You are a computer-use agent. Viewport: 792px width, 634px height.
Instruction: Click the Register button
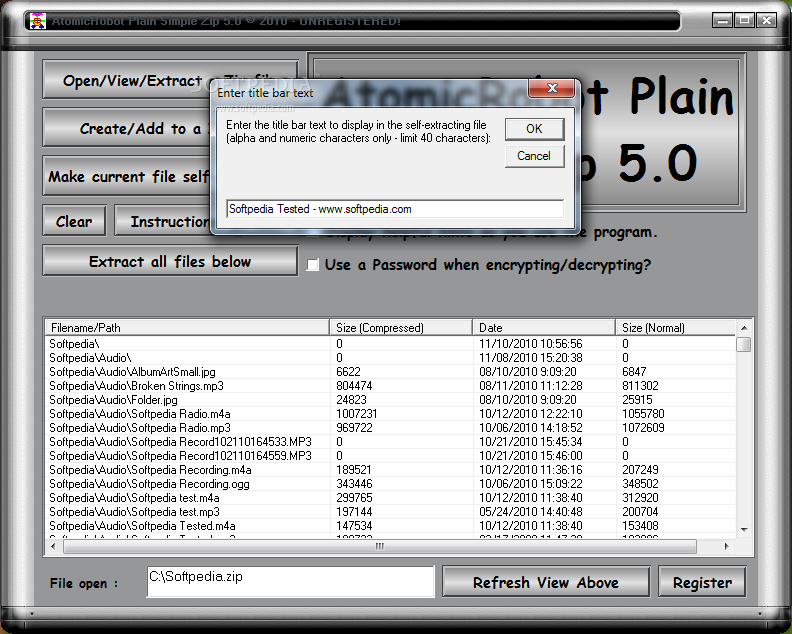702,582
